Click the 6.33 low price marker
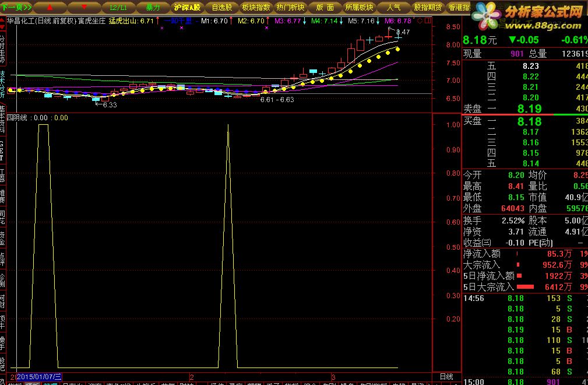The height and width of the screenshot is (385, 588). click(x=110, y=105)
